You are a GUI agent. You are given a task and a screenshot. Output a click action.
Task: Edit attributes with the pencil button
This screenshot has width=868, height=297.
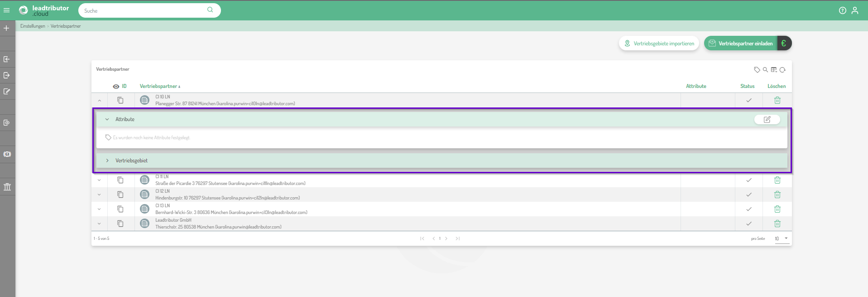point(767,120)
